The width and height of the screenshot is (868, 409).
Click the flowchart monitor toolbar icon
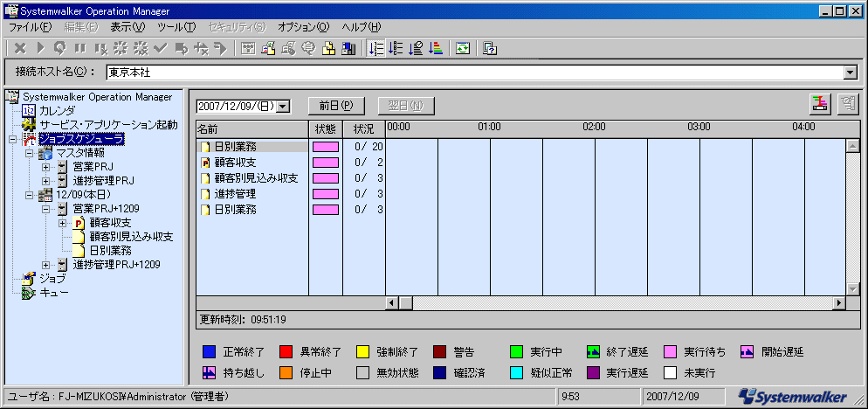(249, 49)
